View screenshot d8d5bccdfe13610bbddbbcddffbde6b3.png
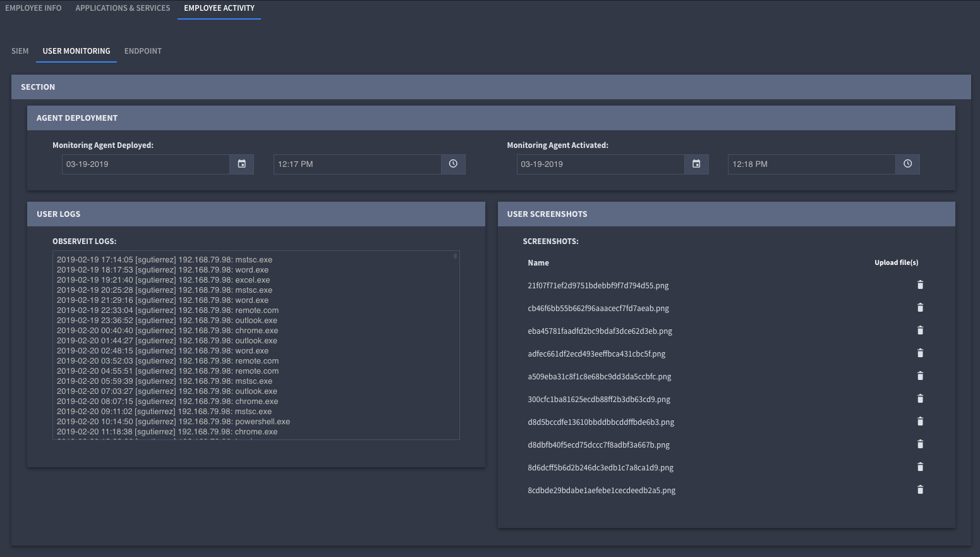This screenshot has width=980, height=557. click(601, 422)
